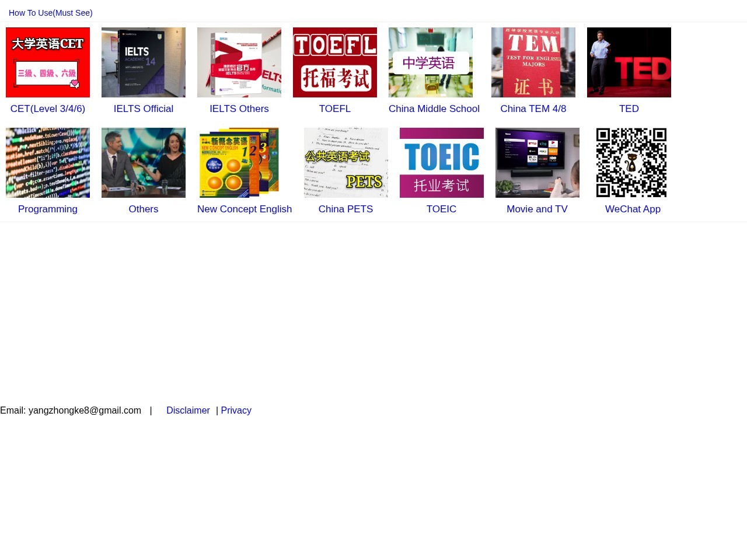Select the IELTS Others book thumbnail
Viewport: 747px width, 560px height.
239,62
